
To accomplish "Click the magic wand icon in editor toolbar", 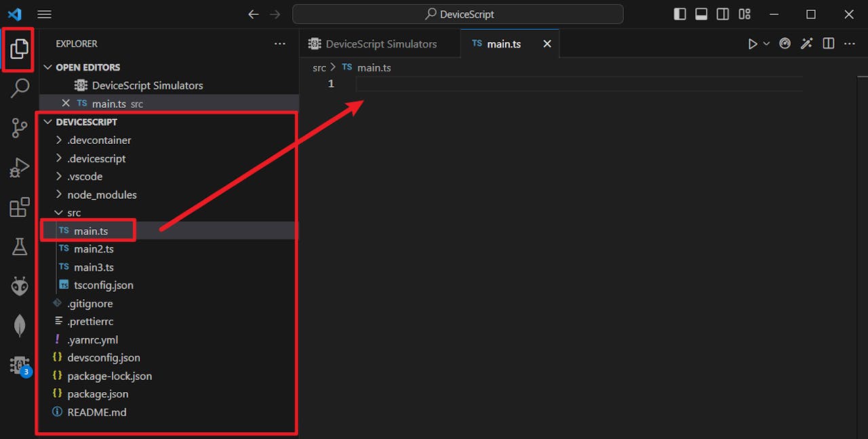I will (x=806, y=43).
